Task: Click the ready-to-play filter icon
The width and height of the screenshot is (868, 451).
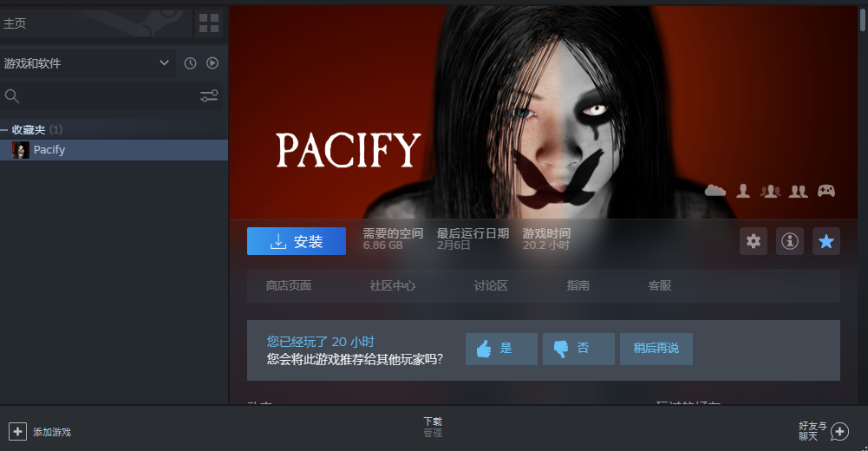Action: pyautogui.click(x=212, y=63)
